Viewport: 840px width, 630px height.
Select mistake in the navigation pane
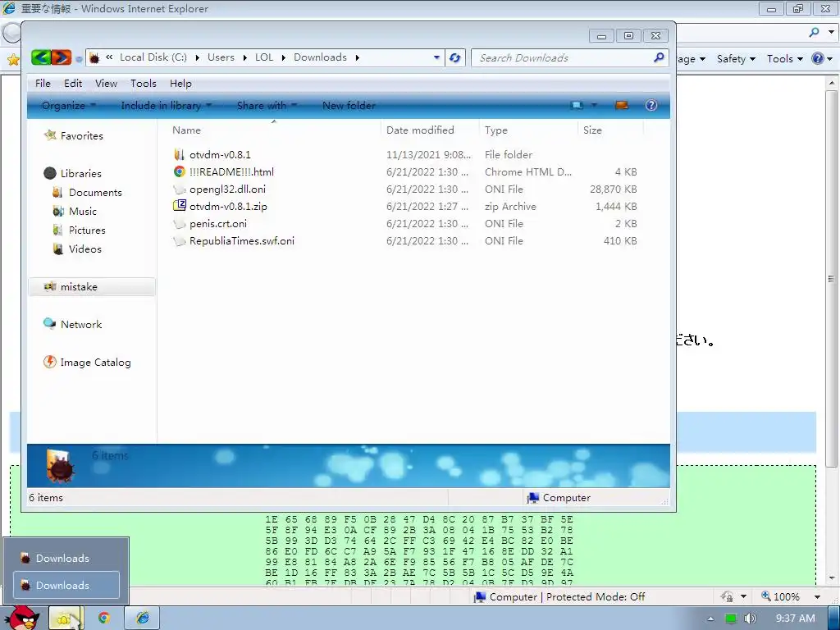point(92,286)
